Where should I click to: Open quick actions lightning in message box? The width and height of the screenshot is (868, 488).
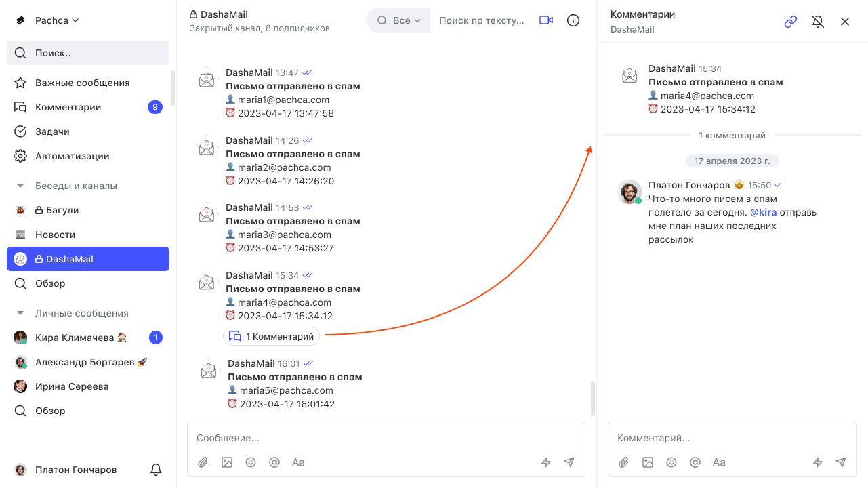(x=546, y=462)
